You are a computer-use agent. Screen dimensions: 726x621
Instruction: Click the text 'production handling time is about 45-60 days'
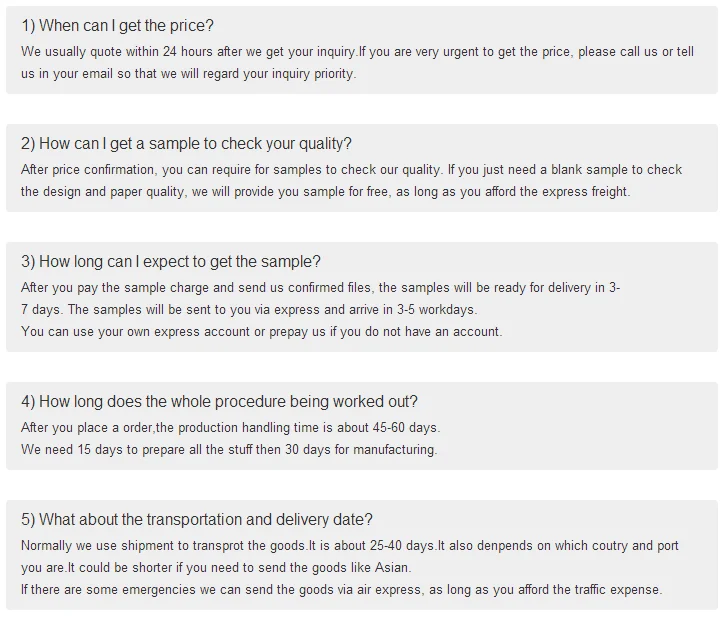(309, 427)
